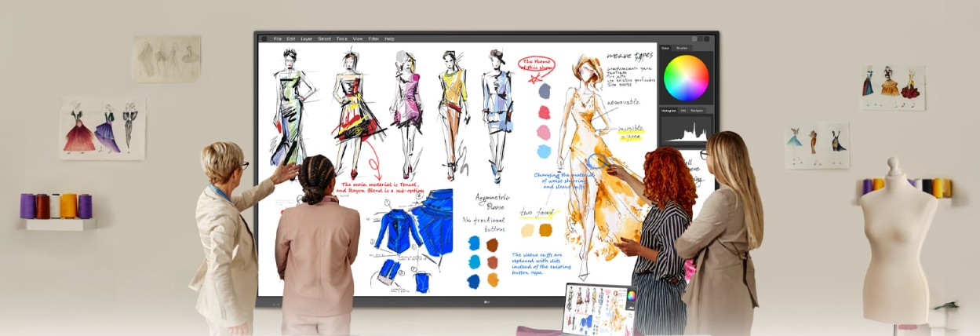This screenshot has width=980, height=336.
Task: Open the Filter menu
Action: [x=373, y=38]
